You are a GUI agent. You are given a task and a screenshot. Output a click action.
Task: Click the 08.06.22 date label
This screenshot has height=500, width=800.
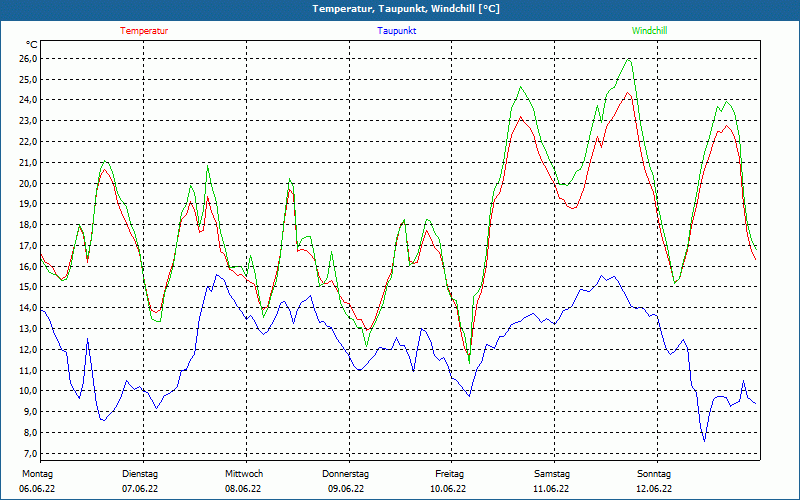[243, 489]
